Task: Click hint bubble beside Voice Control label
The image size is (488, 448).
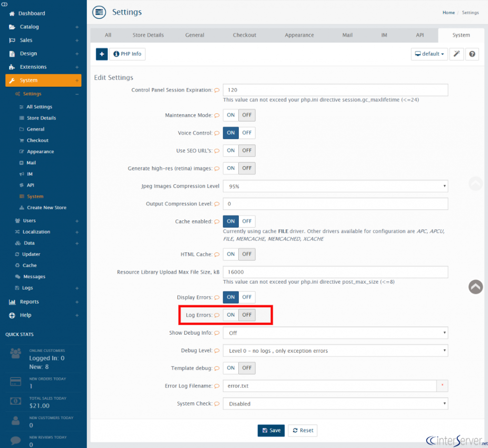Action: pos(217,133)
